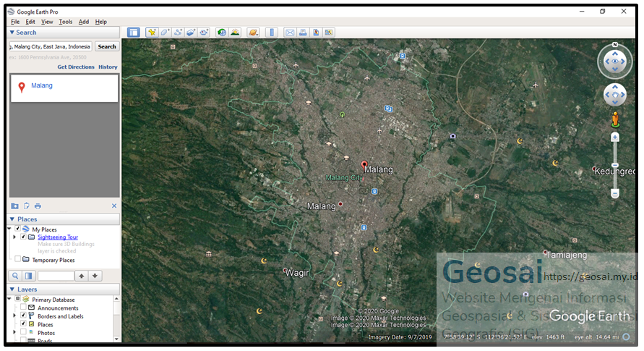Collapse the My Places tree node
The image size is (644, 351).
click(9, 229)
